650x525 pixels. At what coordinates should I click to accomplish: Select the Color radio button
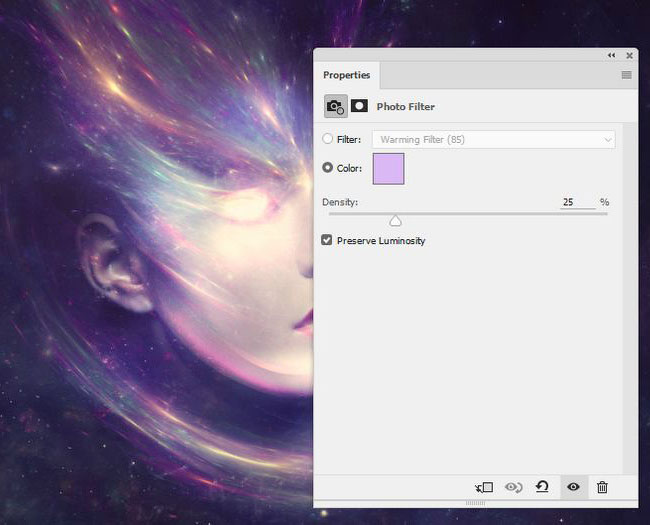coord(327,168)
